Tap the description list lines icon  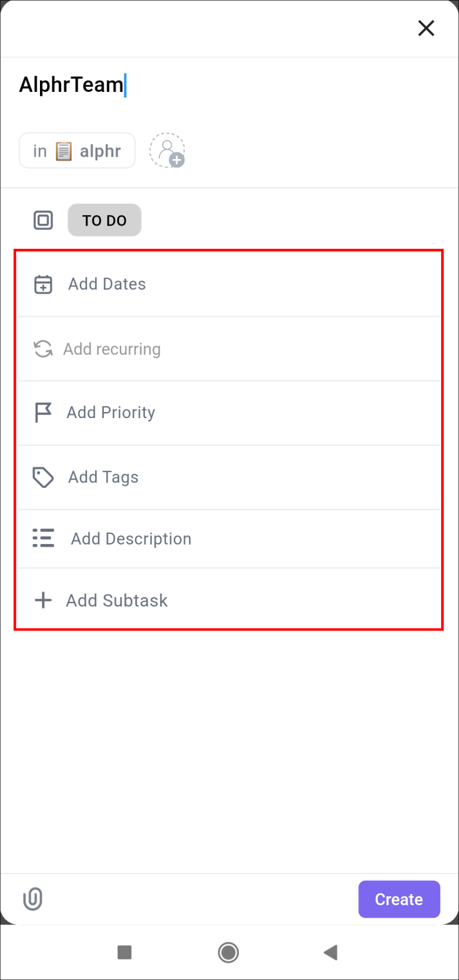pos(43,539)
